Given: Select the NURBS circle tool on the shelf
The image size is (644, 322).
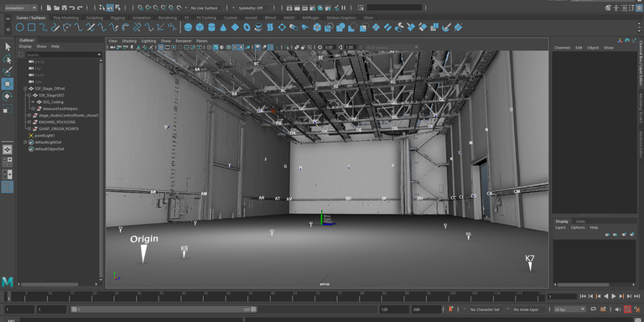Looking at the screenshot, I should point(20,28).
